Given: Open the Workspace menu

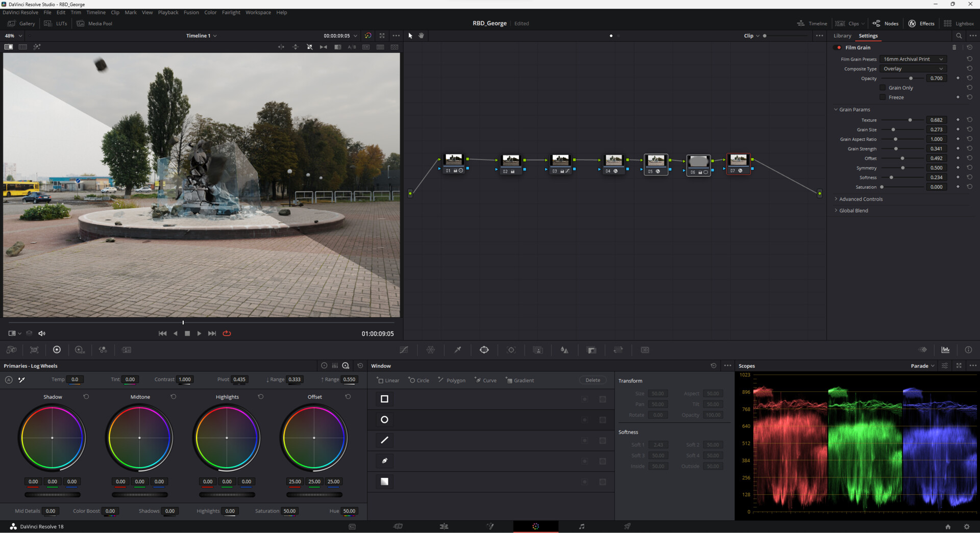Looking at the screenshot, I should [258, 12].
